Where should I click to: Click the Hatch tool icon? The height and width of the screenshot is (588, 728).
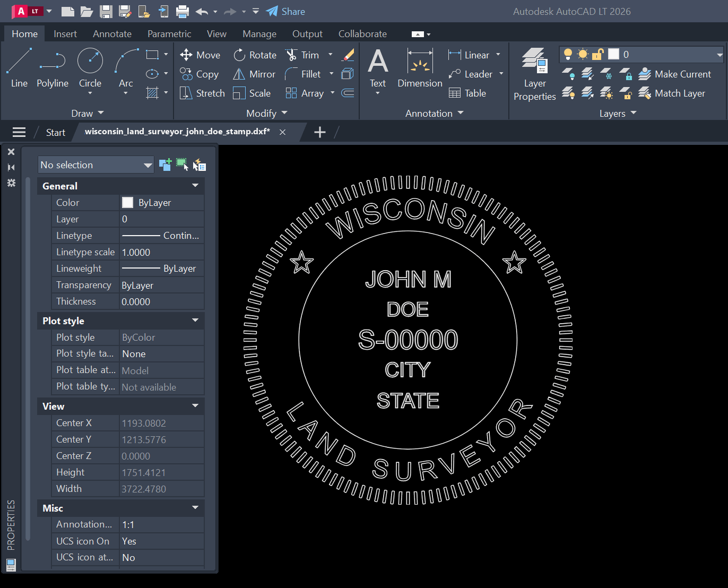[152, 93]
